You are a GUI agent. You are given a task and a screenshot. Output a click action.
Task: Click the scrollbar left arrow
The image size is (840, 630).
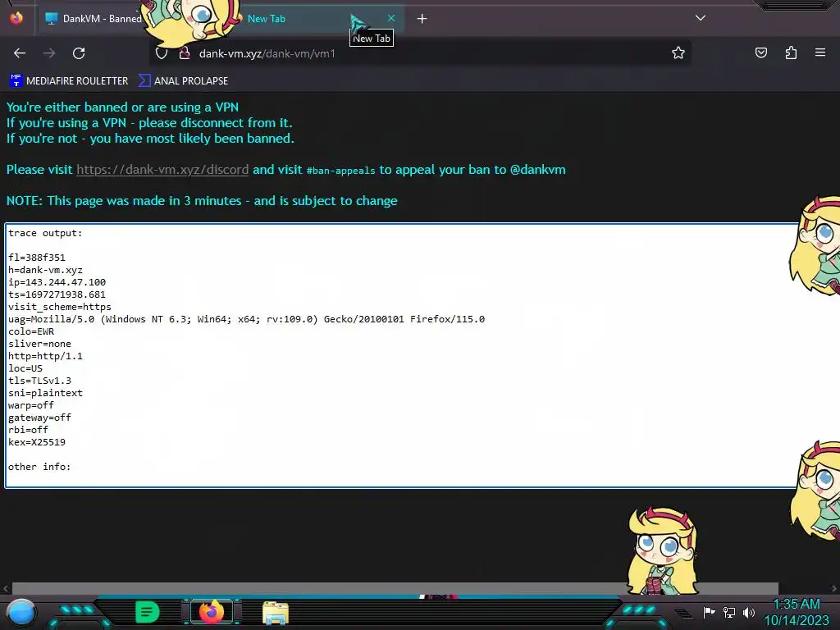[6, 588]
